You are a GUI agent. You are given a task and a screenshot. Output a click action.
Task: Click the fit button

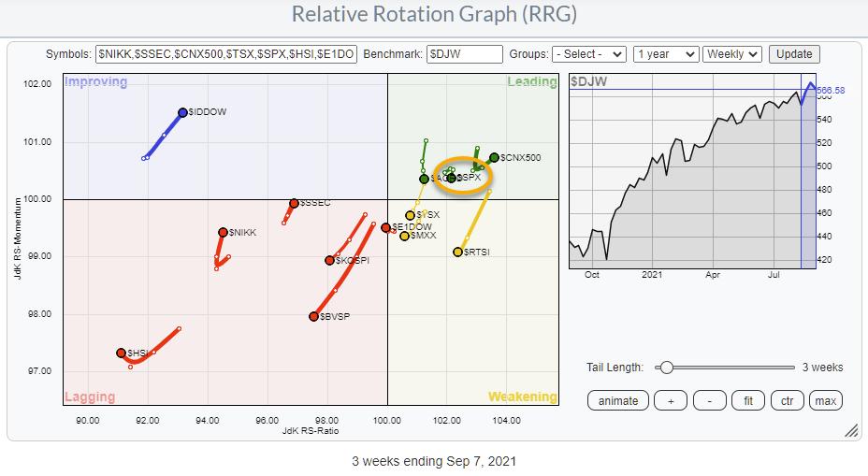748,401
